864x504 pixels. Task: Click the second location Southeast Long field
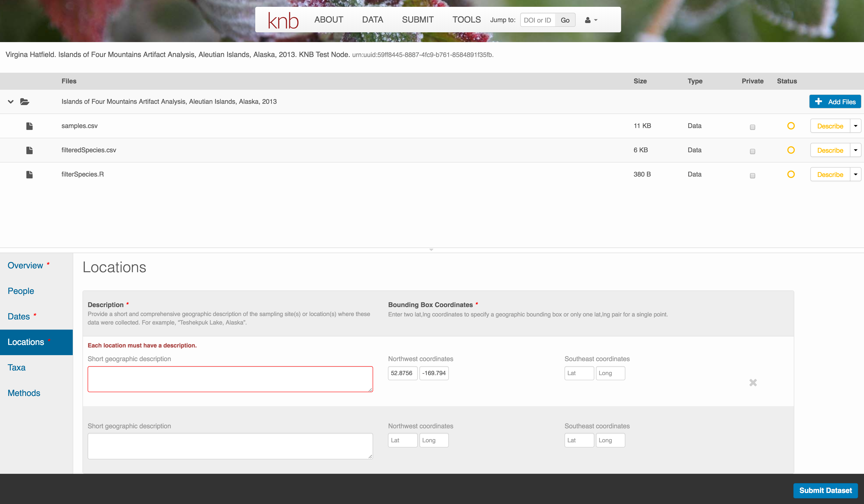(x=610, y=440)
